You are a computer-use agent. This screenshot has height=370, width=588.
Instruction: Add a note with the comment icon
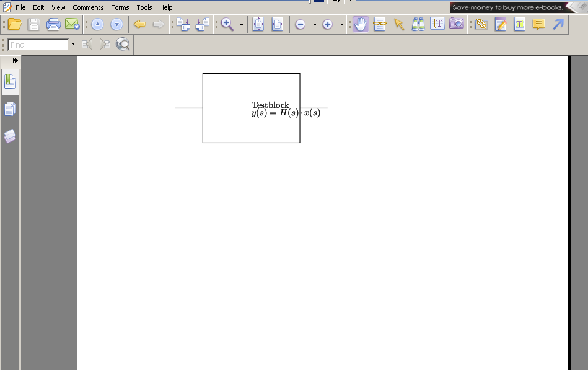(x=538, y=24)
